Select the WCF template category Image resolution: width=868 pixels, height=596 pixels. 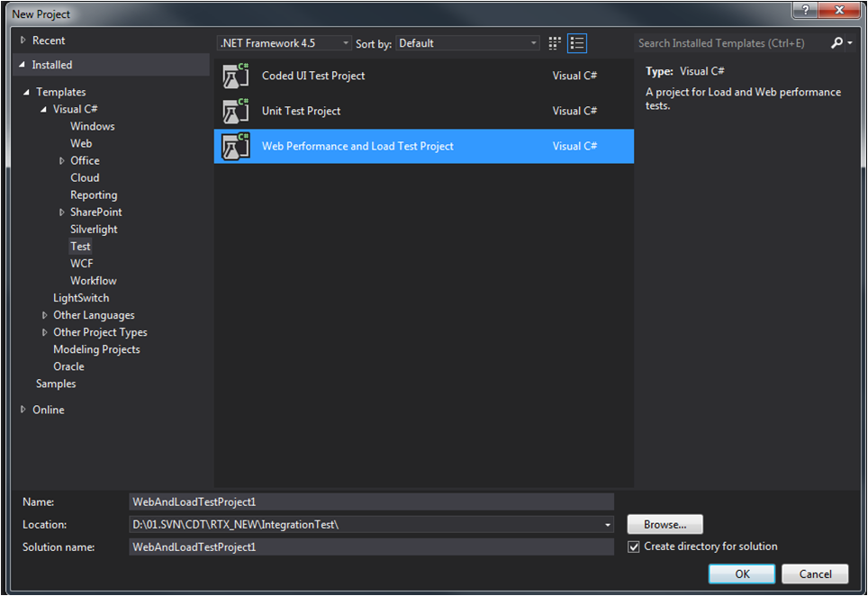tap(82, 264)
